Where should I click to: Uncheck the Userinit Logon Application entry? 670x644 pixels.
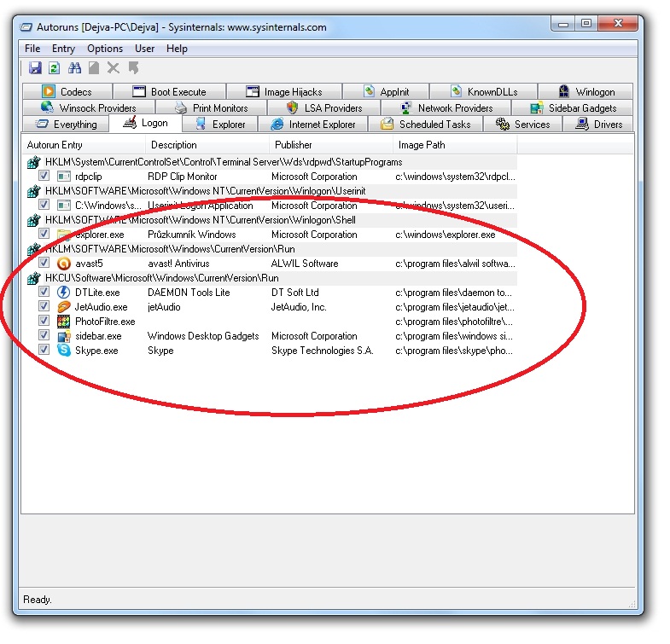tap(44, 205)
